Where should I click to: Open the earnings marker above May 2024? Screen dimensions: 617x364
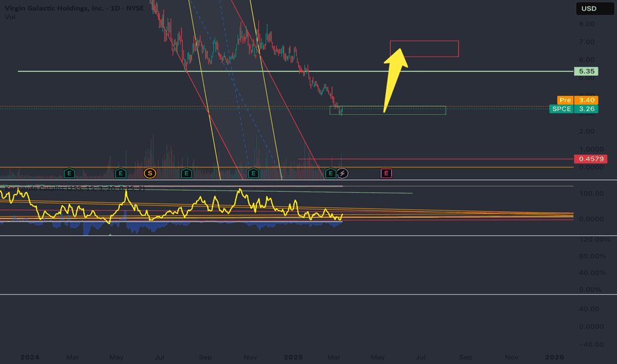[x=120, y=173]
